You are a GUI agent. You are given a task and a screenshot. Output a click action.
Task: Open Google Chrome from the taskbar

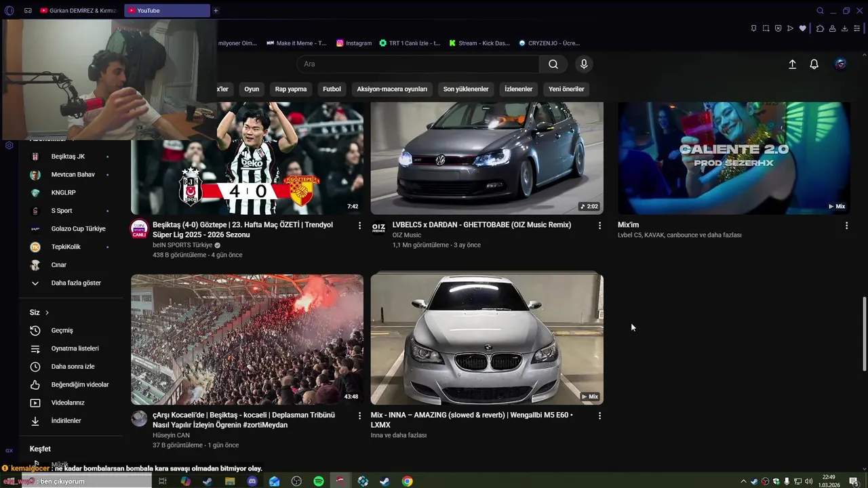point(407,481)
